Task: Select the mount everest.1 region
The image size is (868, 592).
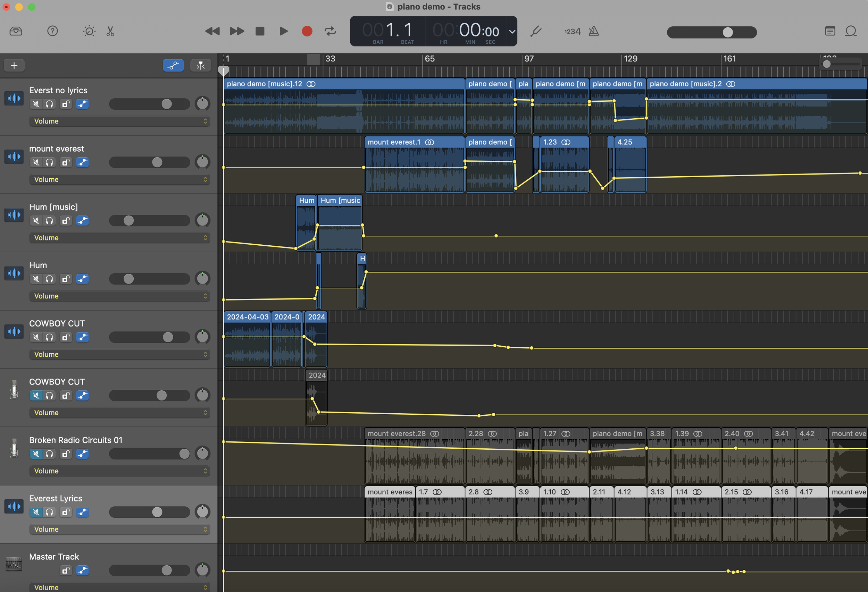Action: (x=414, y=164)
